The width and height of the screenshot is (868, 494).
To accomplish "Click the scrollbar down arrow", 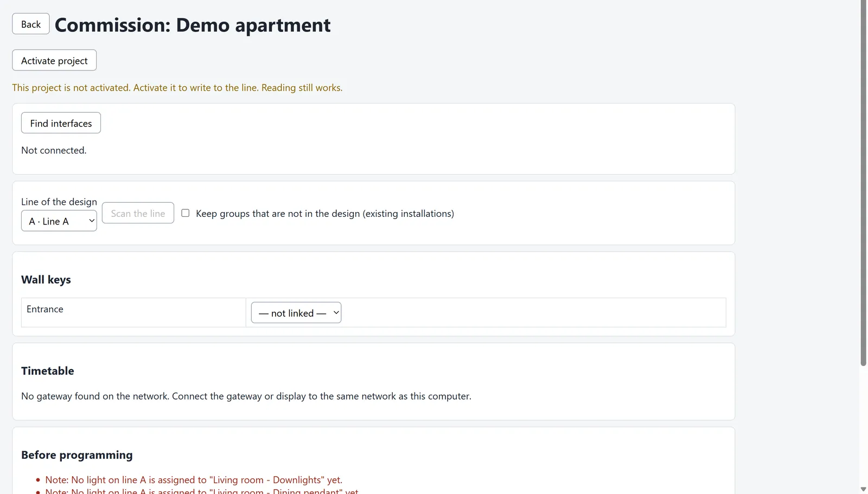I will point(864,489).
